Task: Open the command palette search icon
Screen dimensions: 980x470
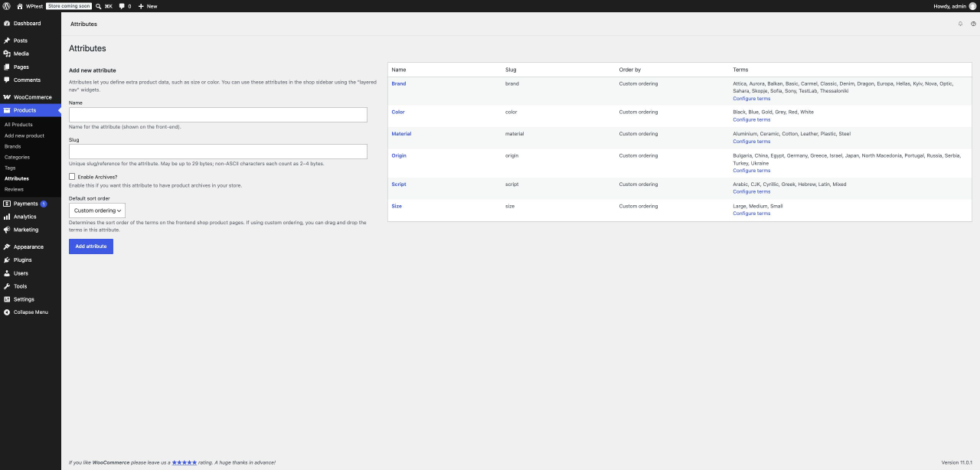Action: coord(99,5)
